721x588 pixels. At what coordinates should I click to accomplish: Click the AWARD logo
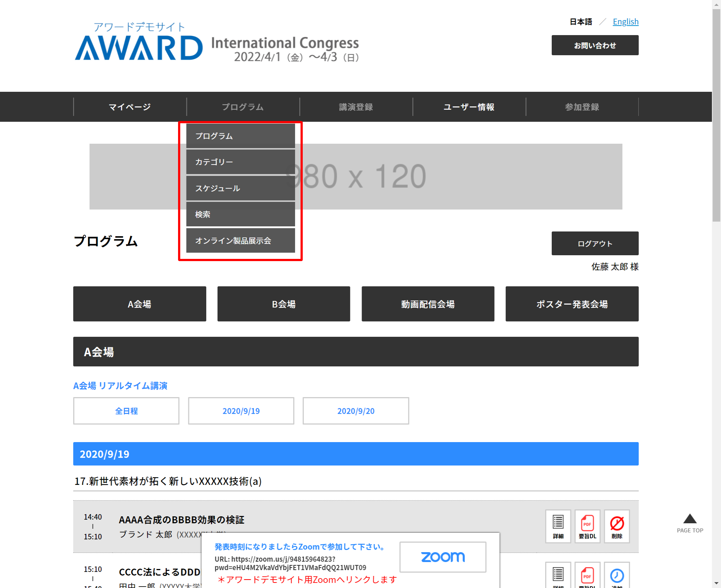139,48
